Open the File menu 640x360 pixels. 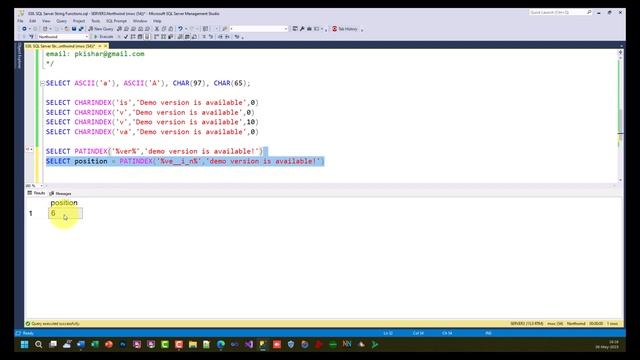[20, 21]
